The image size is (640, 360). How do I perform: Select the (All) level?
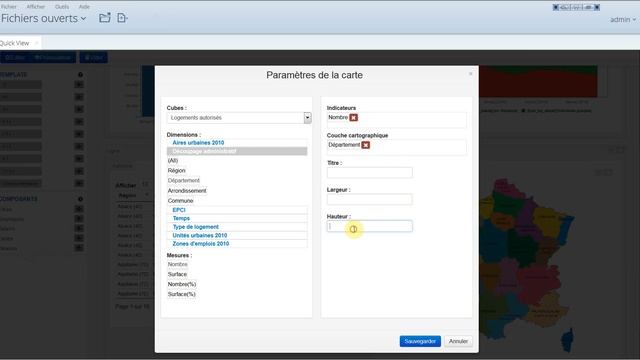173,161
